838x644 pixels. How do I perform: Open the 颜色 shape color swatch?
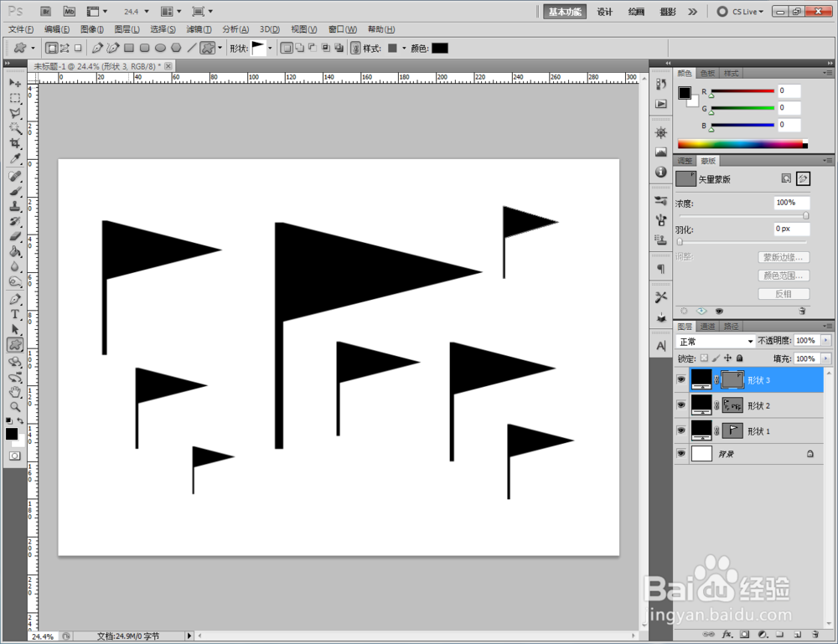tap(439, 48)
